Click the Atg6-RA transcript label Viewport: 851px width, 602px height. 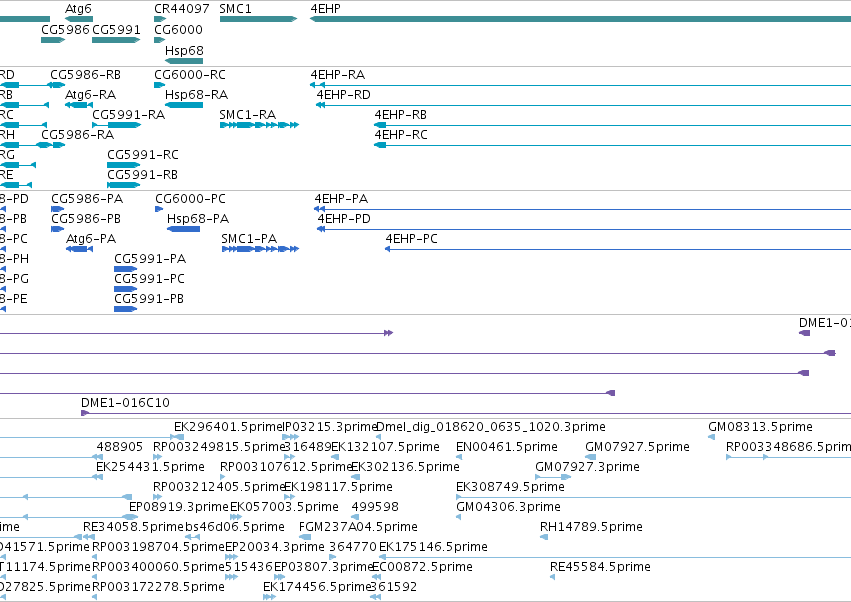(x=90, y=94)
